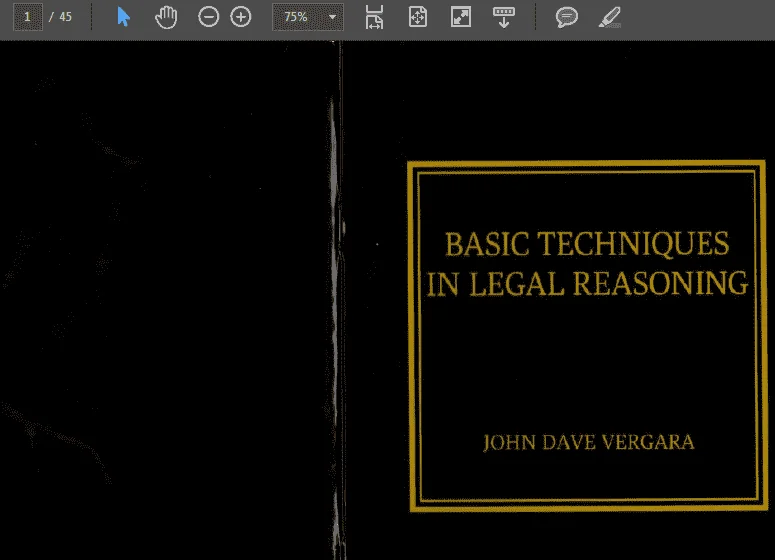Choose the Selection arrow tool

(x=124, y=17)
